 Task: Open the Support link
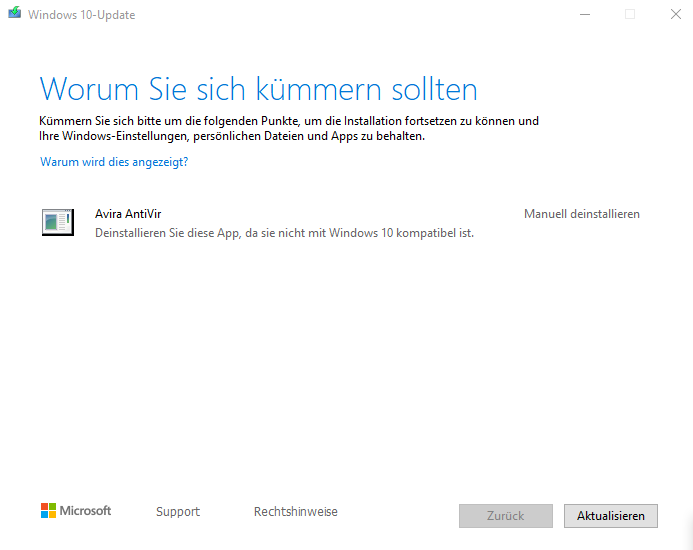click(178, 512)
